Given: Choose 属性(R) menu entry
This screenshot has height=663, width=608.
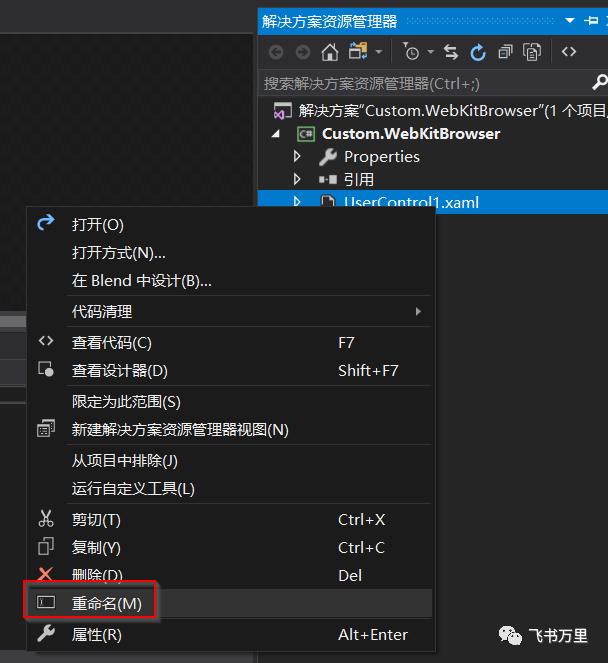Looking at the screenshot, I should [229, 634].
